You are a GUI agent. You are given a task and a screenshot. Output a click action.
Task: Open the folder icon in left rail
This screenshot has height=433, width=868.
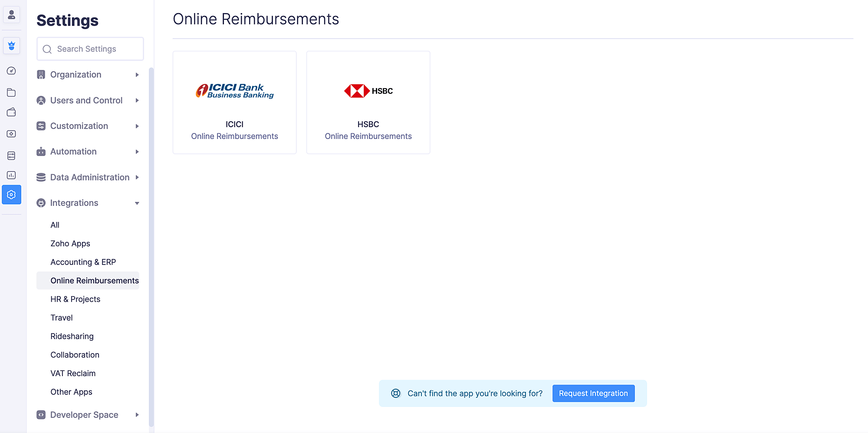click(x=12, y=93)
